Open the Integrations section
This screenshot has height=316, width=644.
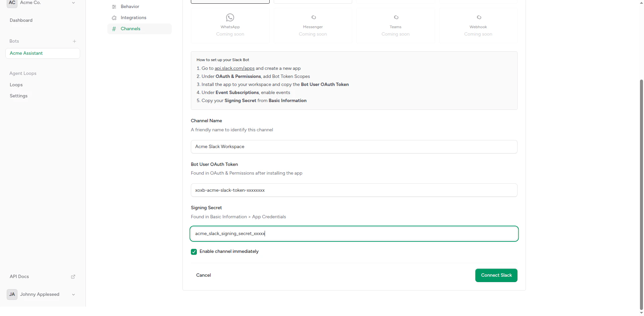134,17
